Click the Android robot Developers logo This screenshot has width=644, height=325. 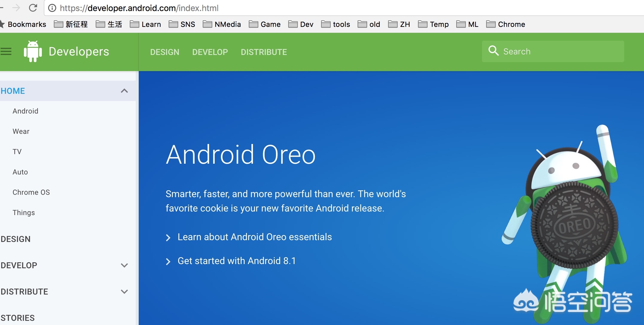[x=33, y=51]
